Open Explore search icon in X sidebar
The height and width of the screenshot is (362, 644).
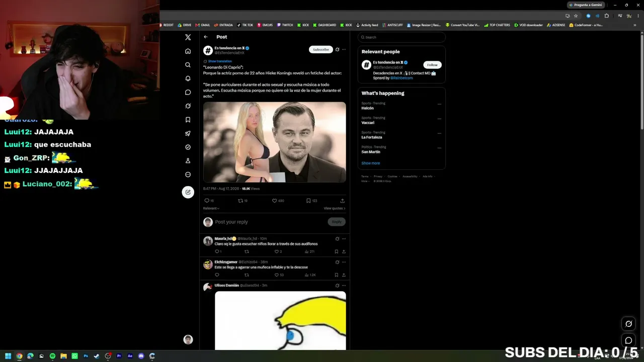pyautogui.click(x=188, y=65)
